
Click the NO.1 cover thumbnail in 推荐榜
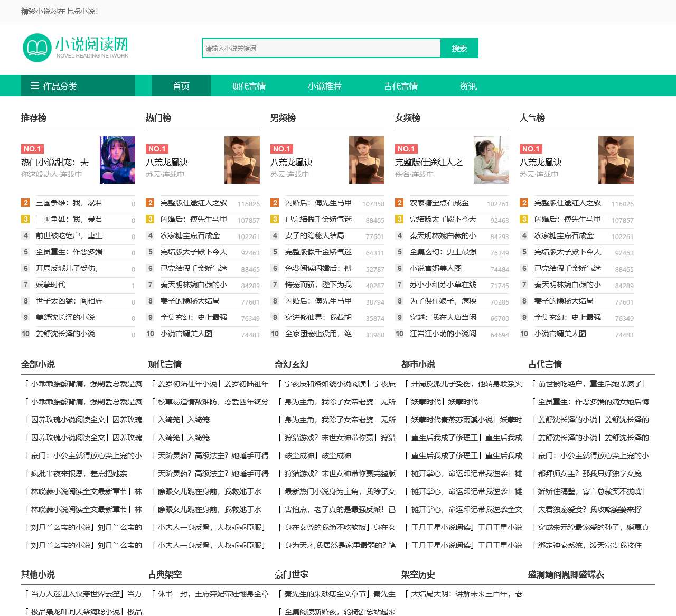coord(117,160)
